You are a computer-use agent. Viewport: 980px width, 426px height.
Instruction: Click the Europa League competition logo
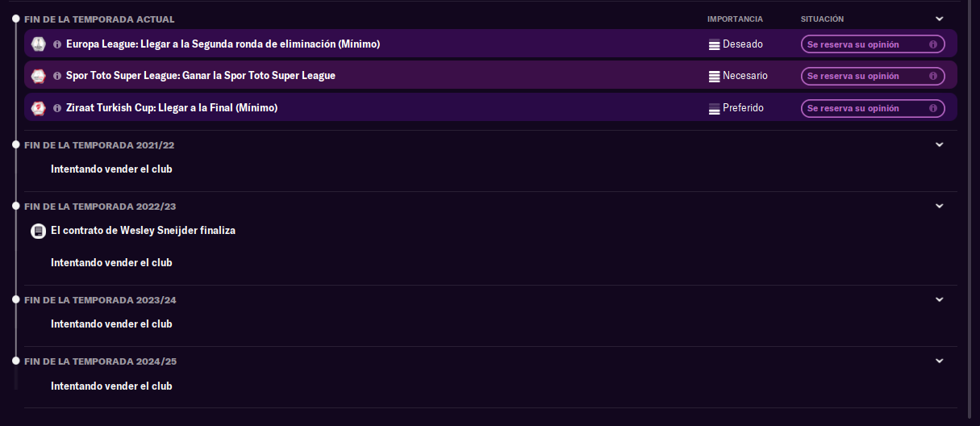point(38,44)
